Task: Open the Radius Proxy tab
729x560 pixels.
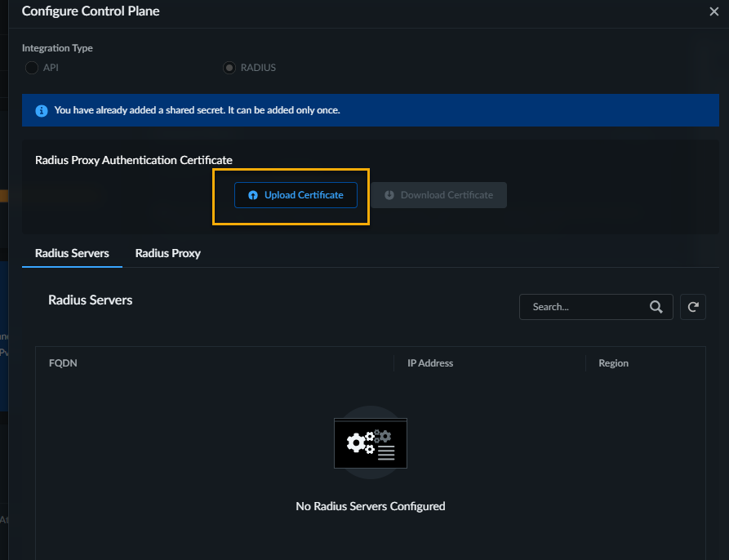Action: [x=167, y=253]
